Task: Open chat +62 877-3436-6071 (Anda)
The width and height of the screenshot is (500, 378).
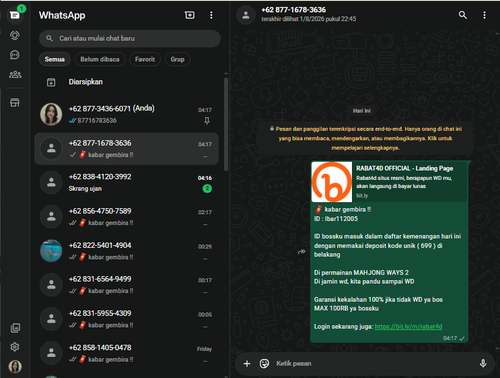Action: tap(127, 114)
